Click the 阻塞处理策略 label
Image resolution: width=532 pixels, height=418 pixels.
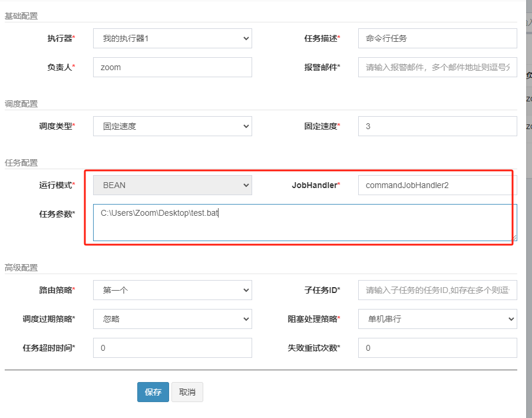[314, 319]
